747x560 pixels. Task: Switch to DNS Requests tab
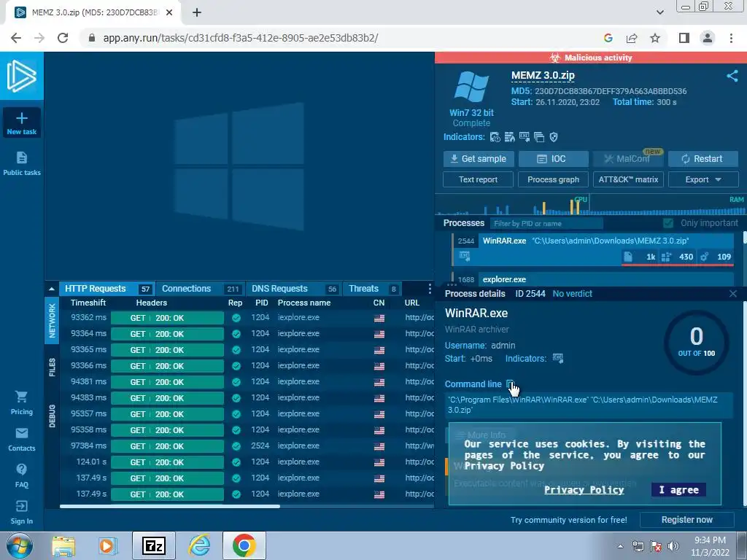click(x=294, y=289)
